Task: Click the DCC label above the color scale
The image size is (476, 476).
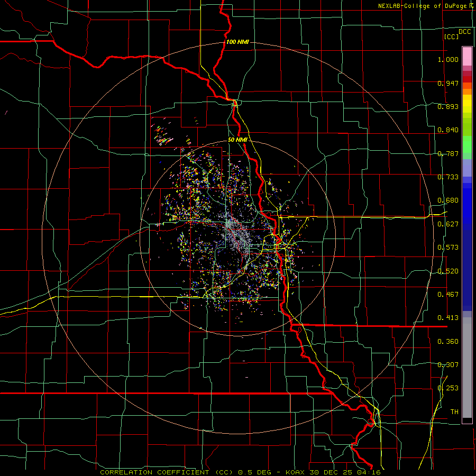Action: [464, 32]
